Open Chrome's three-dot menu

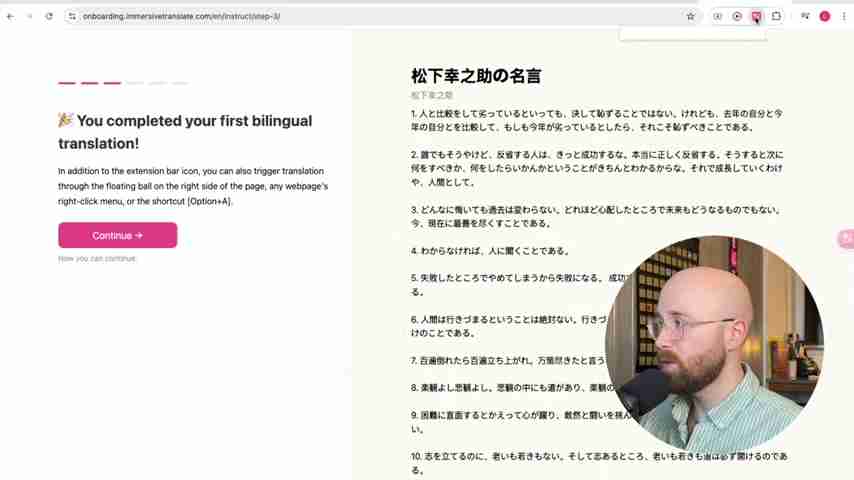tap(844, 16)
